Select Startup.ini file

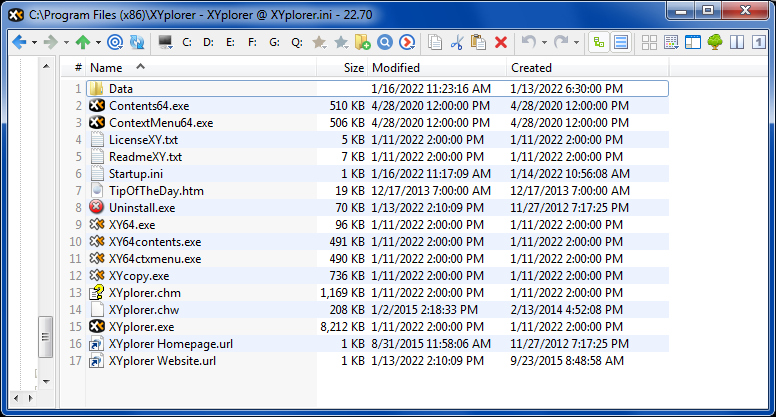pos(136,174)
